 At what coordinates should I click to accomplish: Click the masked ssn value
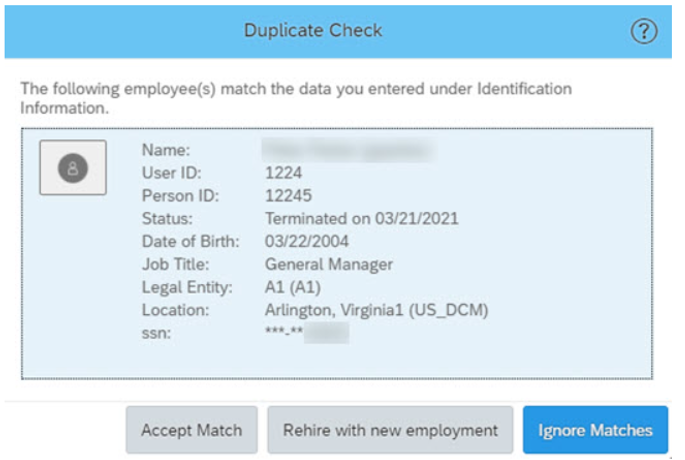tap(307, 332)
